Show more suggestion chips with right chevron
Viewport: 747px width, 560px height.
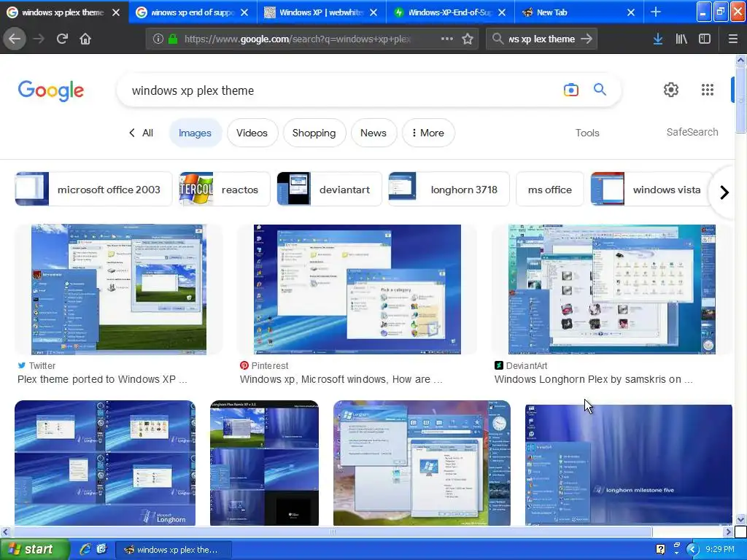(724, 192)
